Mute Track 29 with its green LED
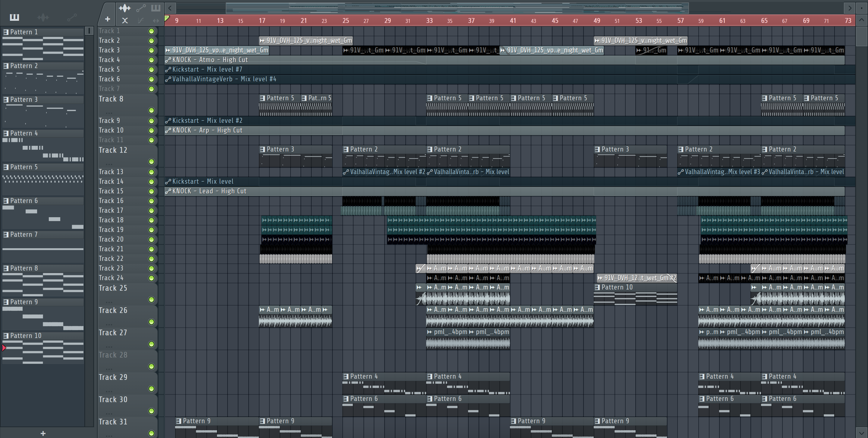This screenshot has height=438, width=868. 151,389
